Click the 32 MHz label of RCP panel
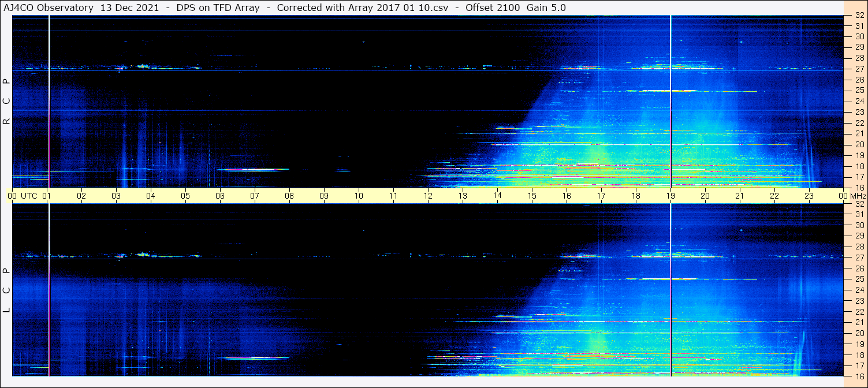The height and width of the screenshot is (388, 868). pyautogui.click(x=859, y=16)
